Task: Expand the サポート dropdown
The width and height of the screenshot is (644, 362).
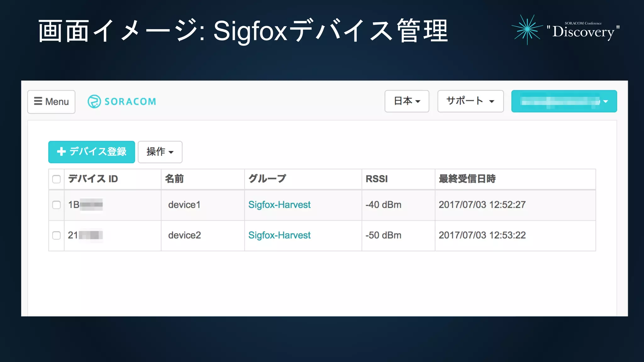Action: click(470, 101)
